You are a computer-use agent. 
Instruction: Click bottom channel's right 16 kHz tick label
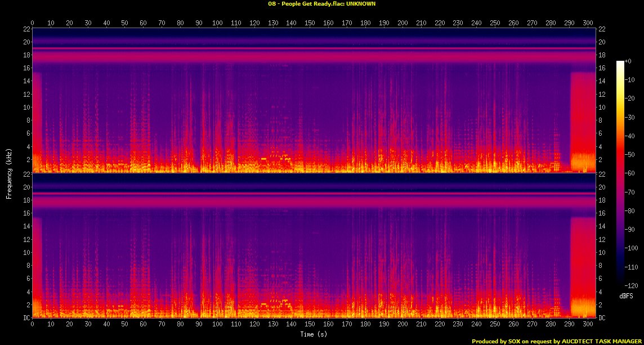pyautogui.click(x=602, y=213)
